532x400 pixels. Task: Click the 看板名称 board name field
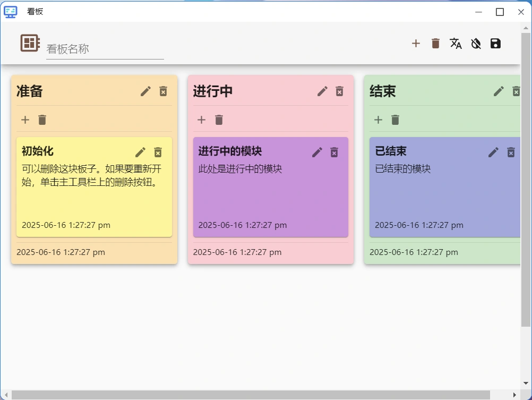coord(105,49)
